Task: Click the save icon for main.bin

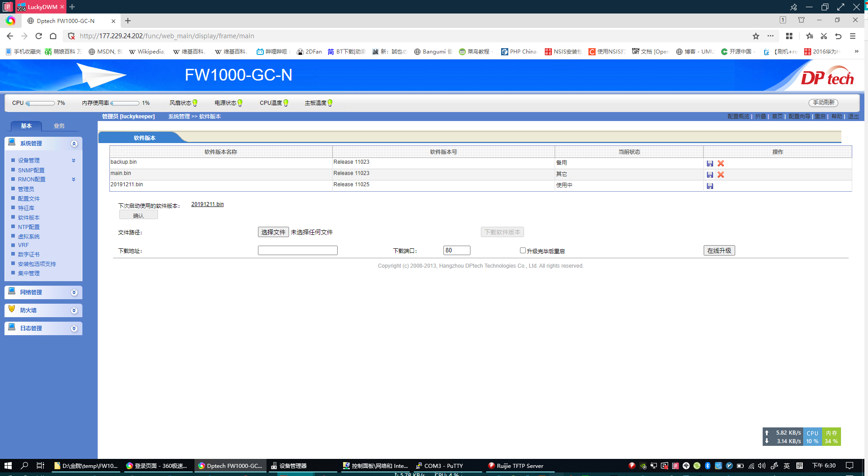Action: [x=710, y=175]
